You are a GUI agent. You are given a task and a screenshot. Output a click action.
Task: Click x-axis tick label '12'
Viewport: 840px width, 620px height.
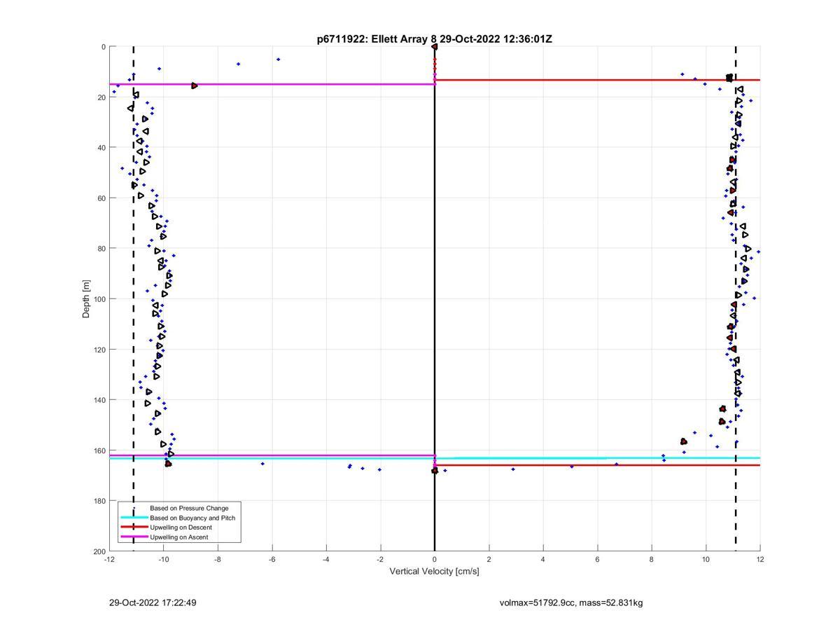(x=760, y=559)
